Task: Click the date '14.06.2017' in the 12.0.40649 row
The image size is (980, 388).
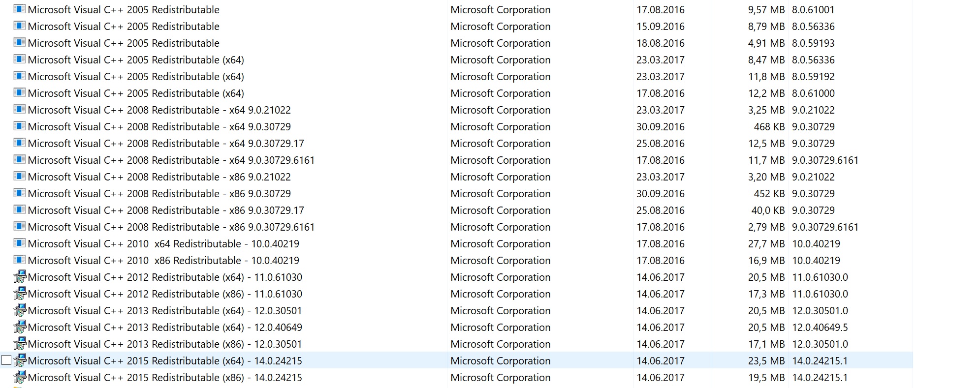Action: [x=661, y=328]
